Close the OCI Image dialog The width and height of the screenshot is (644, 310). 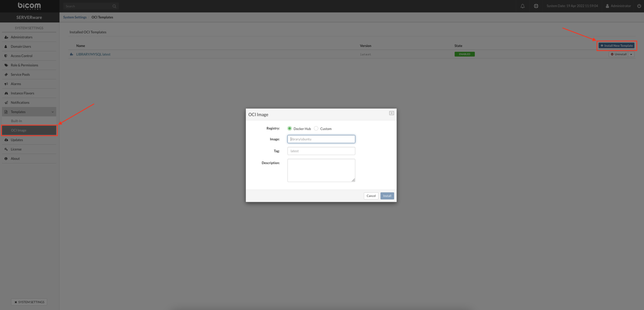click(391, 113)
